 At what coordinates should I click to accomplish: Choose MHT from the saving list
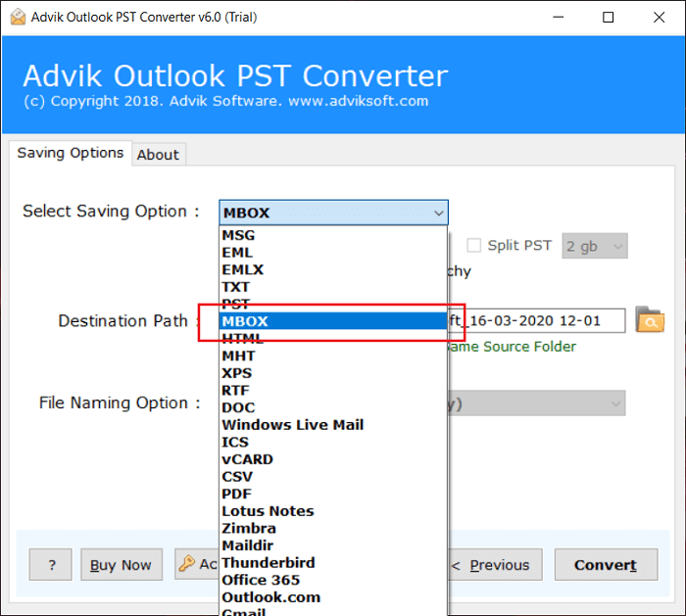pyautogui.click(x=333, y=355)
